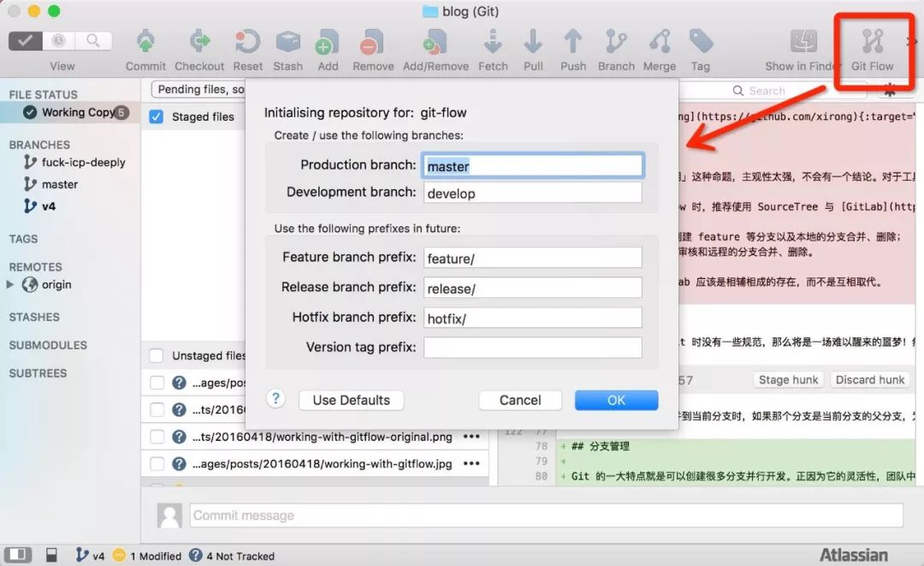Fetch from remote via Fetch icon
The height and width of the screenshot is (566, 924).
(494, 43)
